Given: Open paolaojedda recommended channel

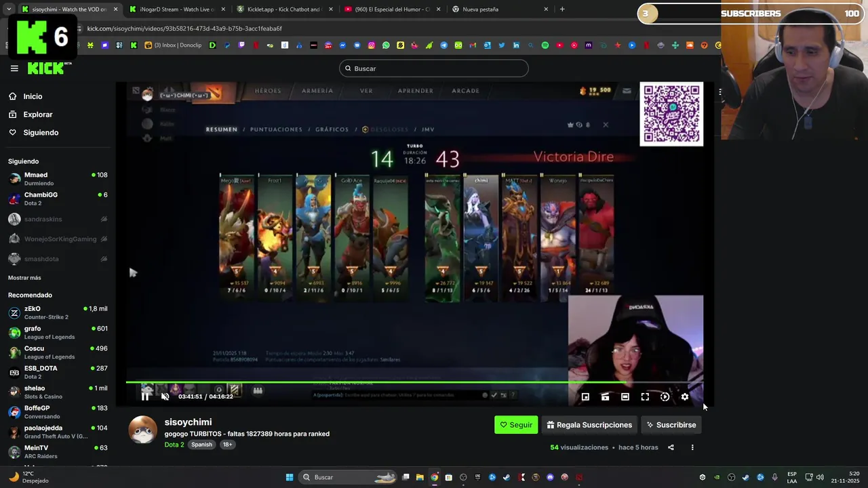Looking at the screenshot, I should pos(58,432).
